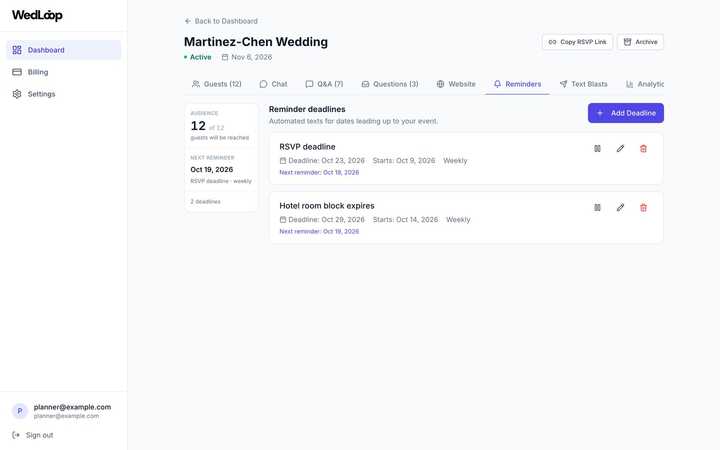
Task: Click the WedLoop logo
Action: tap(37, 15)
